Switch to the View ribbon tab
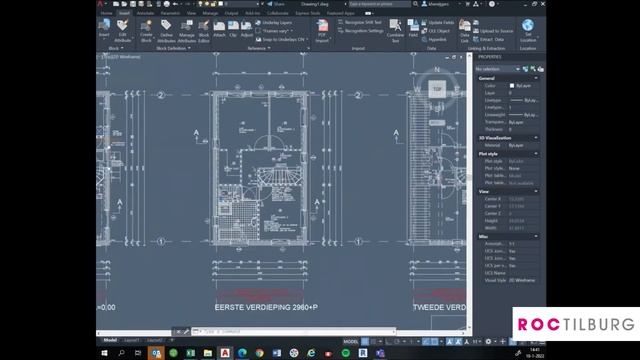Viewport: 640px width, 360px height. (191, 13)
